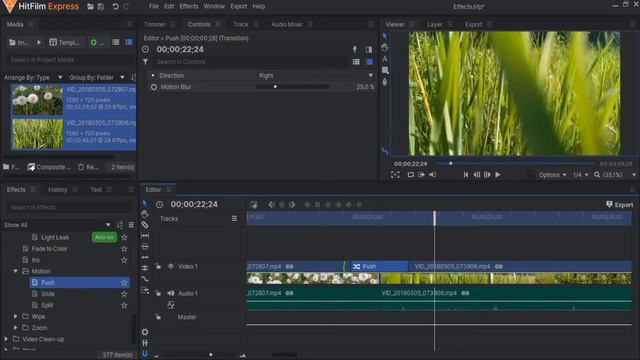
Task: Open the Group By: Folder dropdown
Action: coord(97,77)
